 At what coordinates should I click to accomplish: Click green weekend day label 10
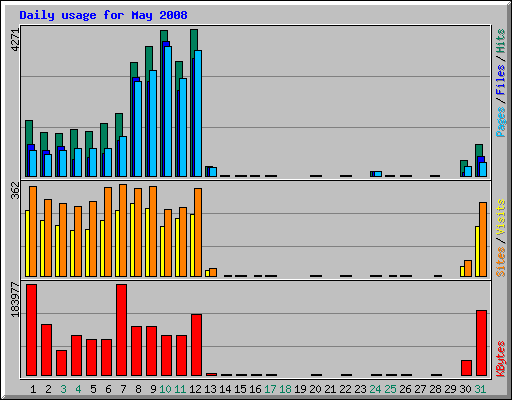pyautogui.click(x=165, y=389)
